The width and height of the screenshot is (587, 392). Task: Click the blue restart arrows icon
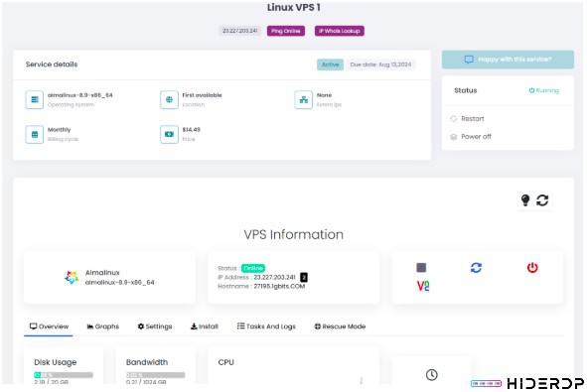(x=476, y=267)
